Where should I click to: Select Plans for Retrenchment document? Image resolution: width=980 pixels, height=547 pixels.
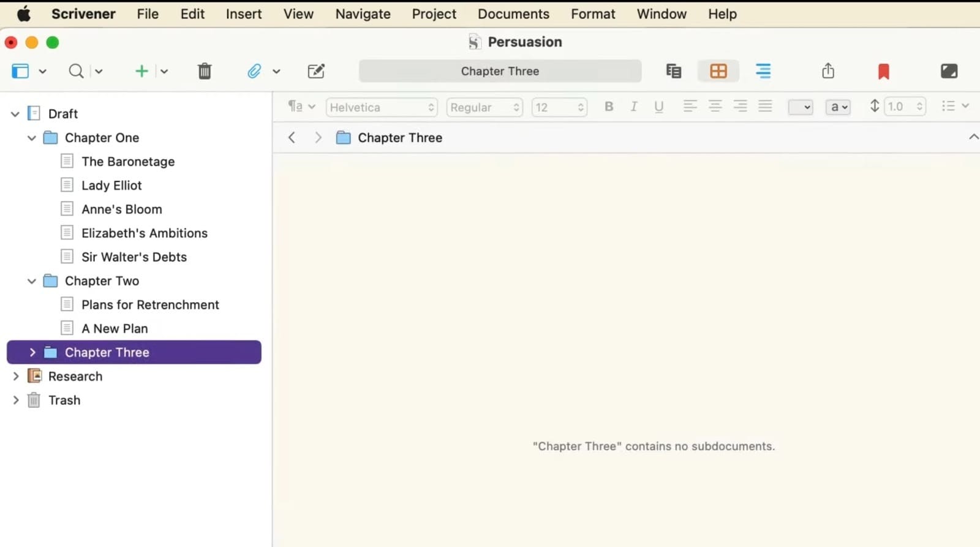tap(150, 305)
